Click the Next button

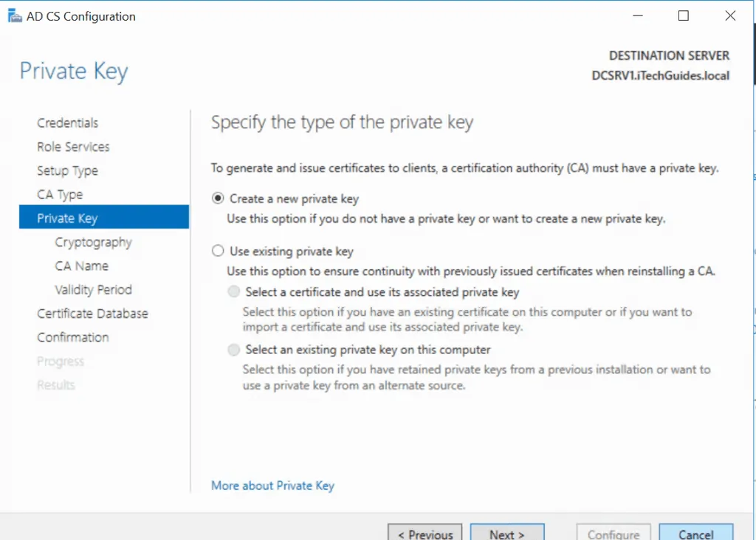tap(507, 533)
